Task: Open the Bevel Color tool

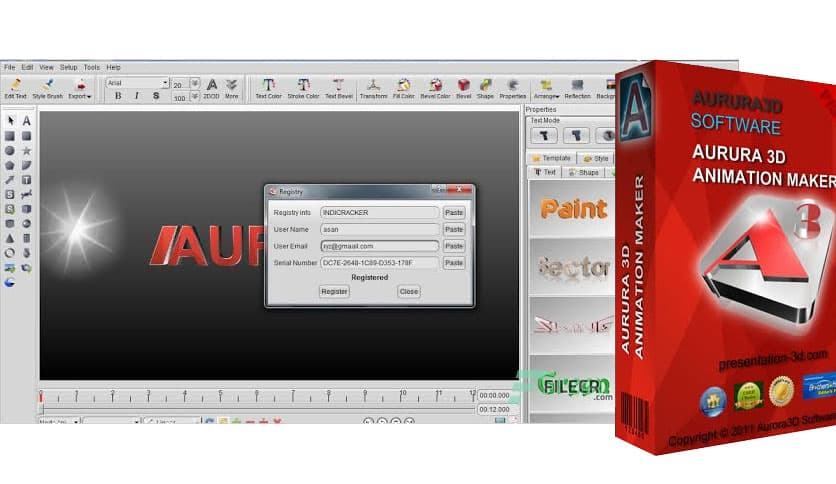Action: coord(436,88)
